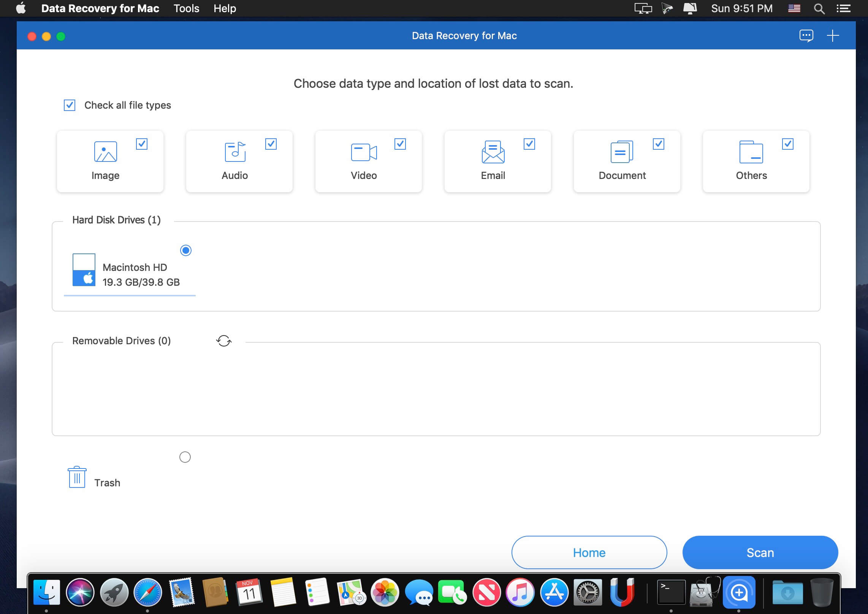Refresh the Removable Drives list

[224, 341]
